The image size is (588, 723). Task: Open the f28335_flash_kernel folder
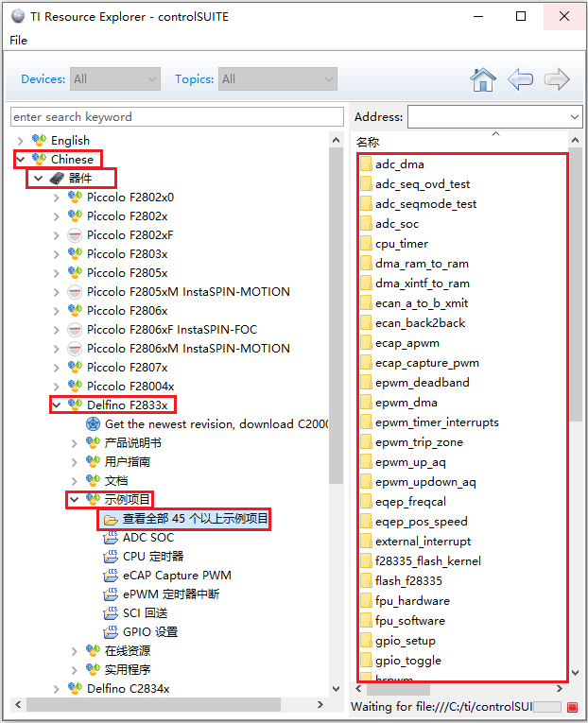pyautogui.click(x=428, y=561)
